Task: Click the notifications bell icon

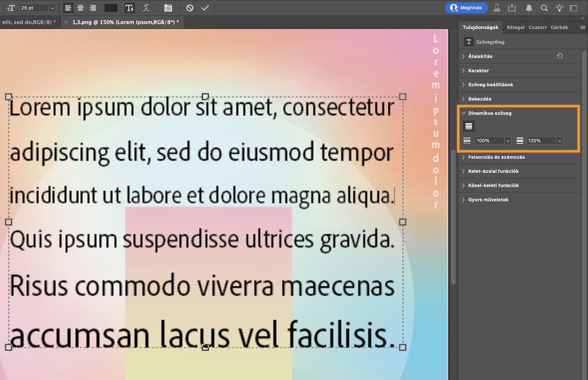Action: [530, 8]
